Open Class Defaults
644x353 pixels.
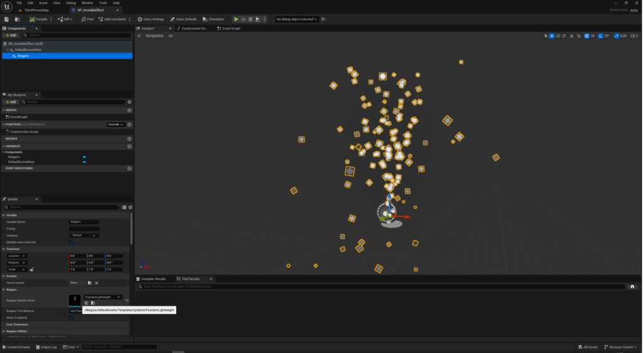(x=184, y=20)
